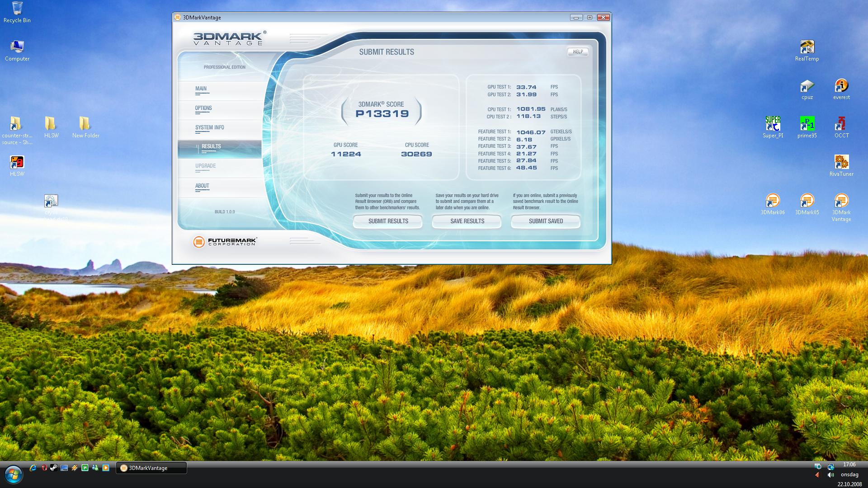The height and width of the screenshot is (488, 868).
Task: Click the 3DMarkVantage taskbar button
Action: tap(151, 468)
